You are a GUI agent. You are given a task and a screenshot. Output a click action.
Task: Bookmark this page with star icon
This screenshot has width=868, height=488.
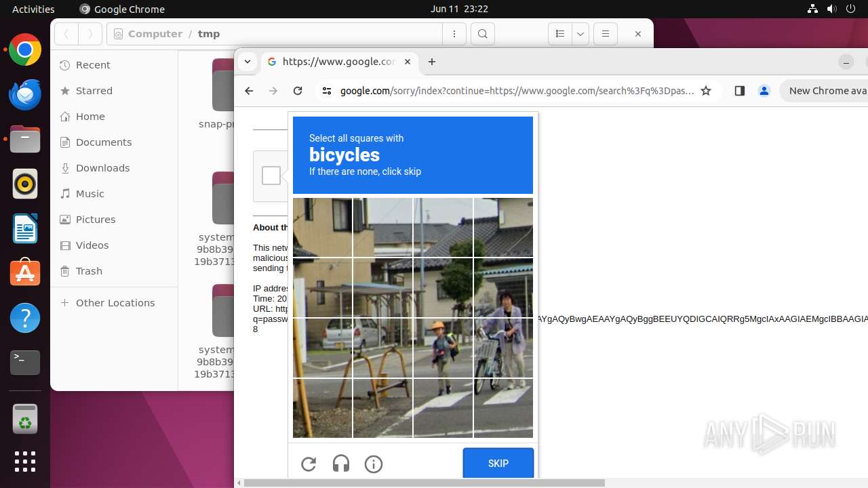pos(706,91)
